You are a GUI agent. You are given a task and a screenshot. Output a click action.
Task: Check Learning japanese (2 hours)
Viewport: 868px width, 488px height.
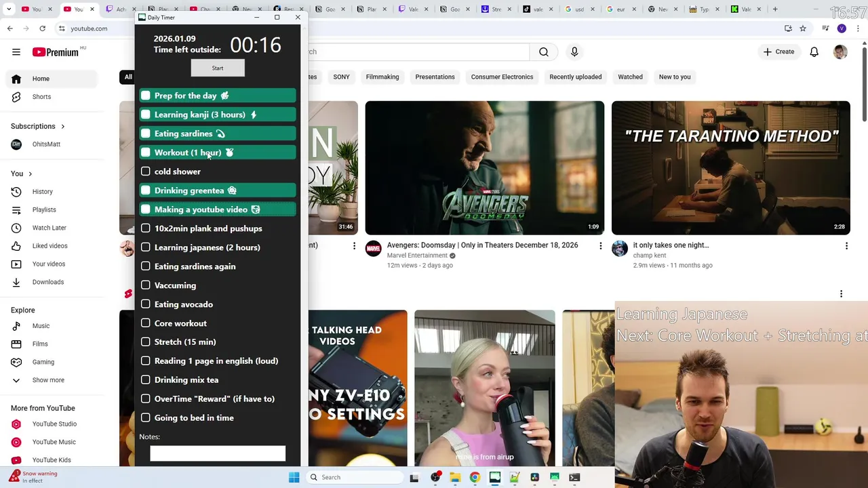tap(145, 247)
